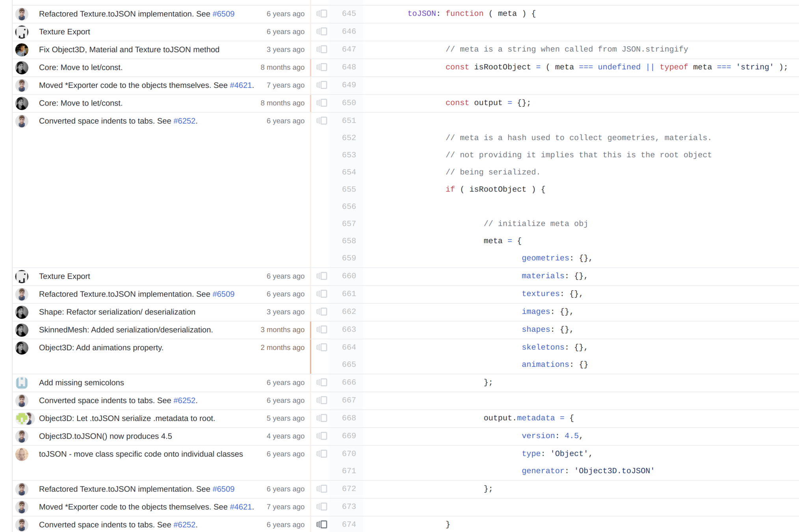
Task: Open Core: Move to let/const commit at line 648
Action: [80, 67]
